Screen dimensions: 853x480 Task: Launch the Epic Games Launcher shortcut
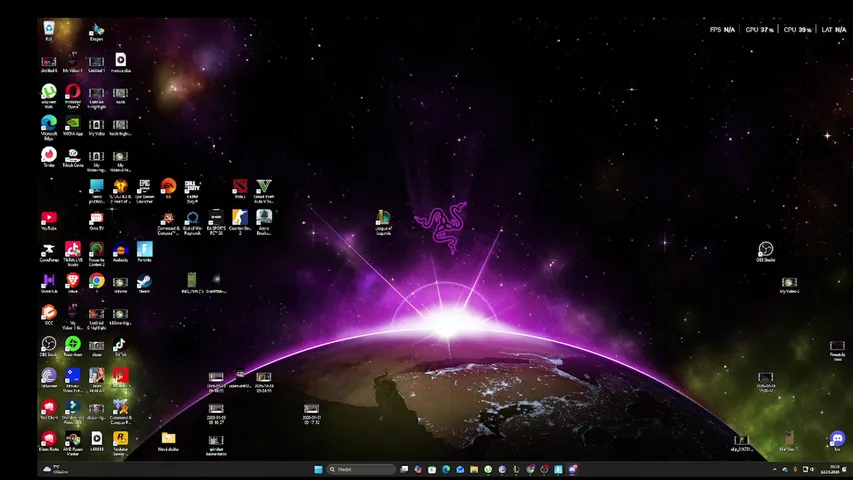pos(144,190)
